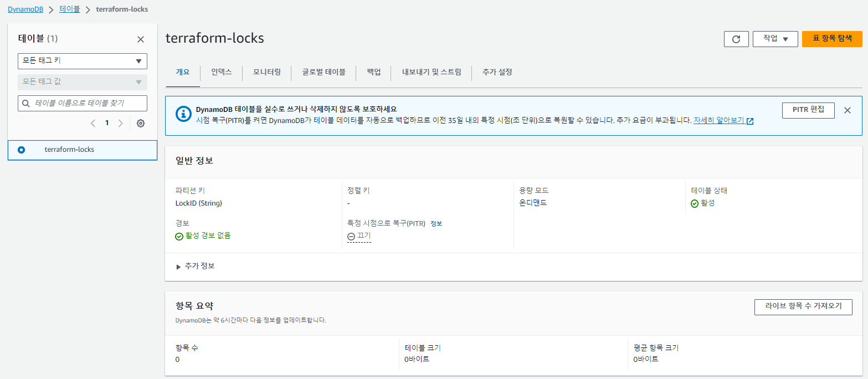
Task: Expand the 추가 정보 section
Action: click(x=195, y=266)
